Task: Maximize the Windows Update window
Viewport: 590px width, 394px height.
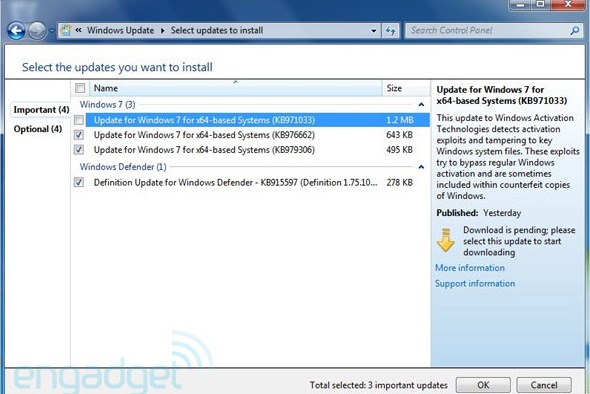Action: [540, 5]
